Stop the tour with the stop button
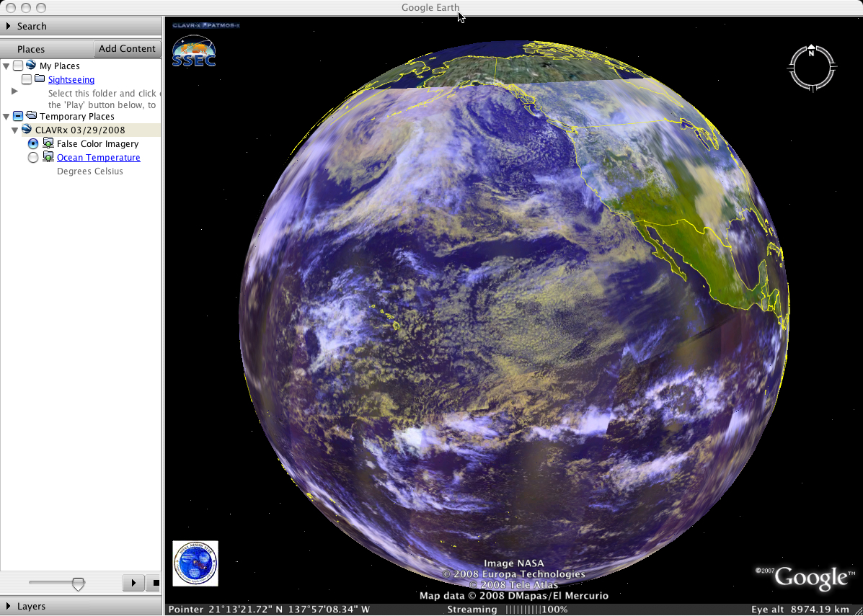Image resolution: width=863 pixels, height=616 pixels. click(153, 582)
